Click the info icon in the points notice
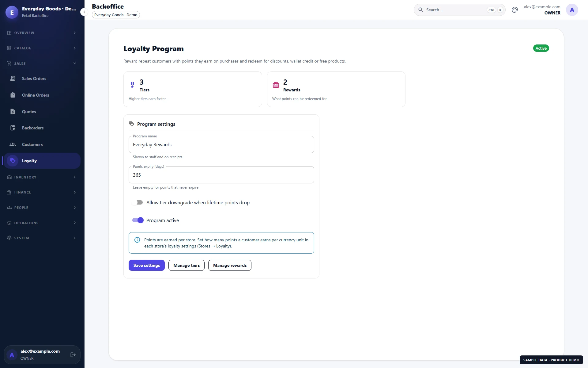588x368 pixels. pos(137,240)
